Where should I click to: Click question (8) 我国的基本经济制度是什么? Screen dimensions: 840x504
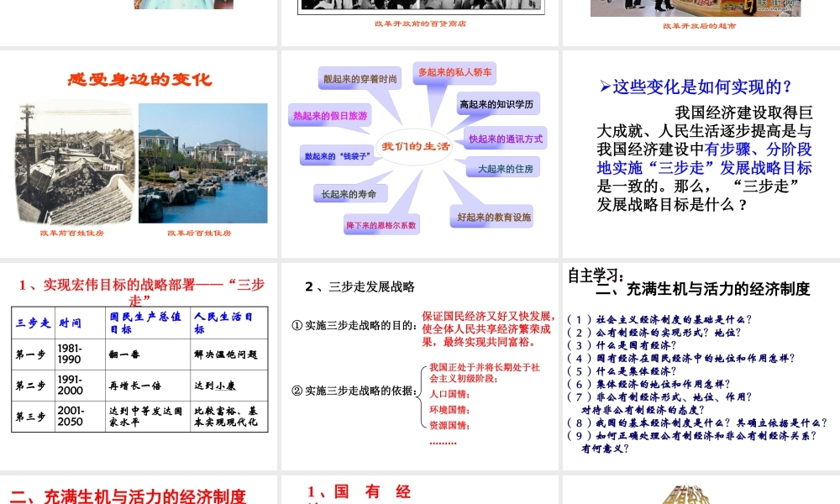[697, 423]
